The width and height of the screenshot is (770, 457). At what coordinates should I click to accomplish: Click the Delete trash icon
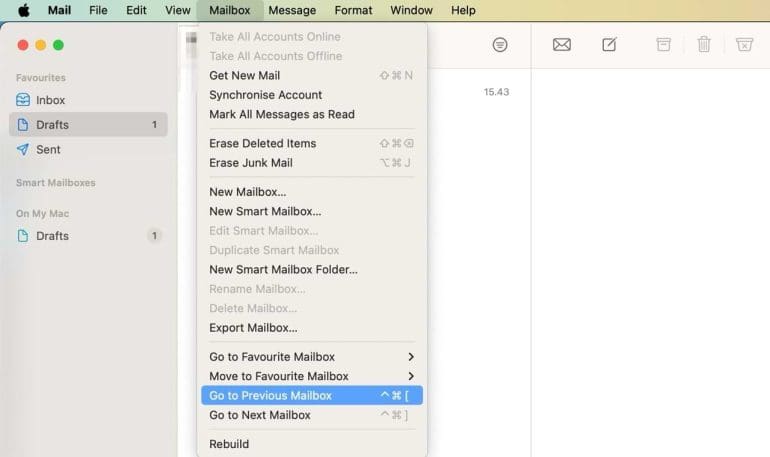click(704, 44)
